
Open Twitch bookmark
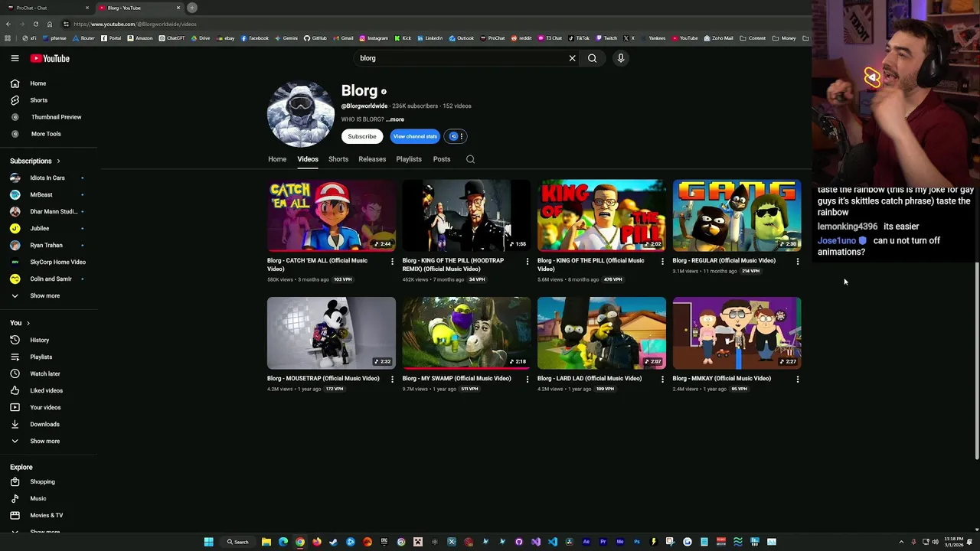[606, 38]
